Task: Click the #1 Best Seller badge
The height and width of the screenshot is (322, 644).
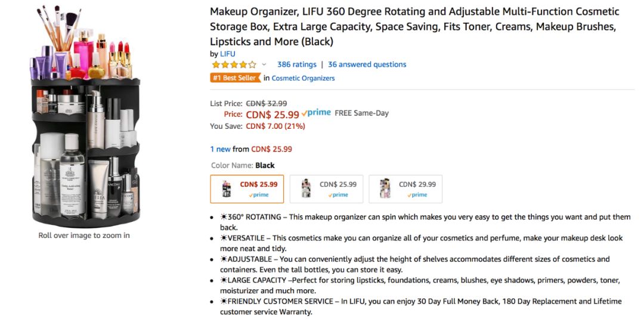Action: 236,78
